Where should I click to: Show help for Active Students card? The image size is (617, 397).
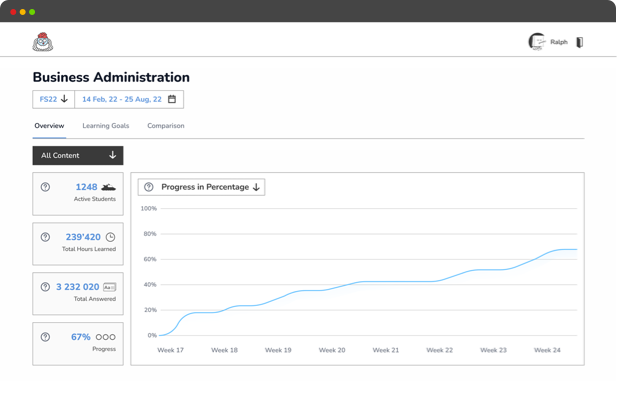click(45, 187)
